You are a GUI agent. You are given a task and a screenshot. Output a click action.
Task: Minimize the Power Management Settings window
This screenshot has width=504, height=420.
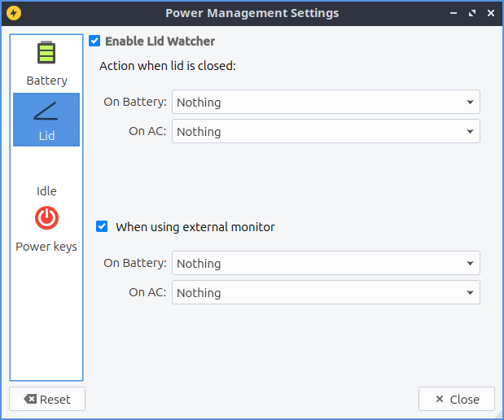point(453,14)
